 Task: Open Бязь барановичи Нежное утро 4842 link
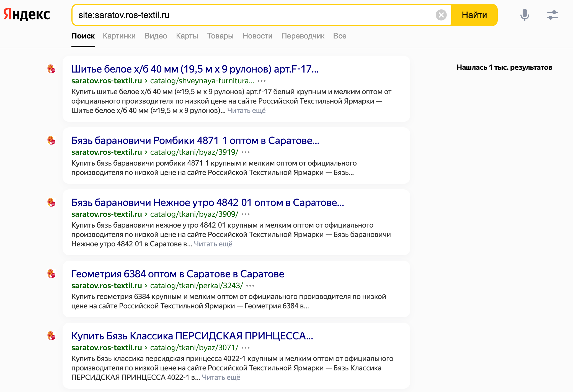coord(208,203)
